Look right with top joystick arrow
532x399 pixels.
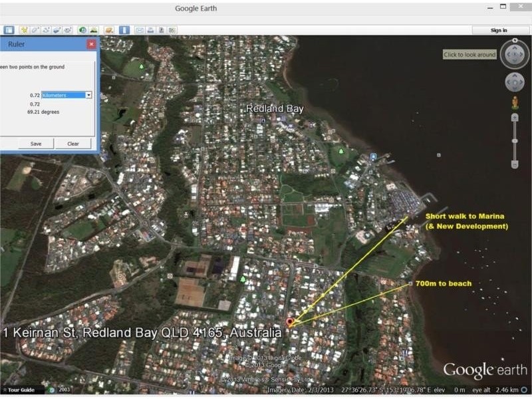(x=521, y=55)
